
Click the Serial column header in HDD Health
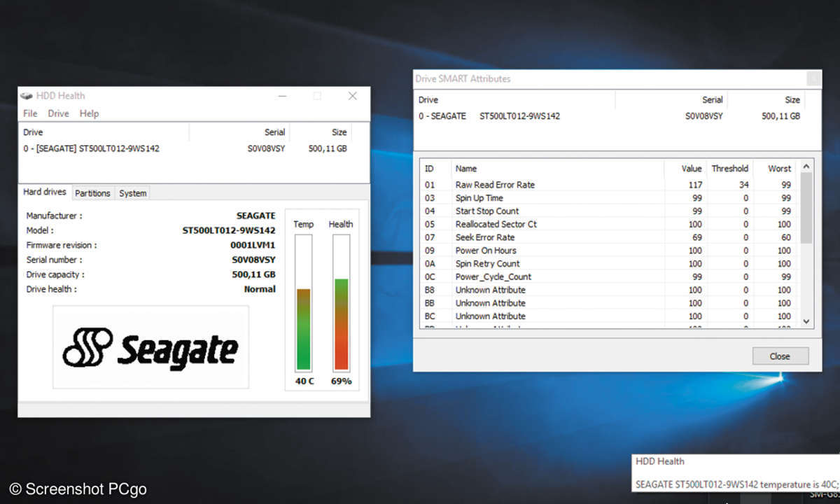coord(239,132)
